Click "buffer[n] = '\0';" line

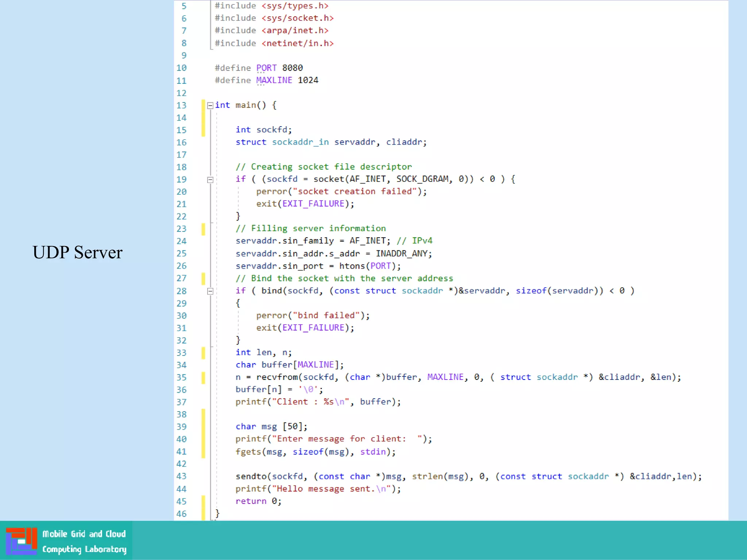click(279, 390)
